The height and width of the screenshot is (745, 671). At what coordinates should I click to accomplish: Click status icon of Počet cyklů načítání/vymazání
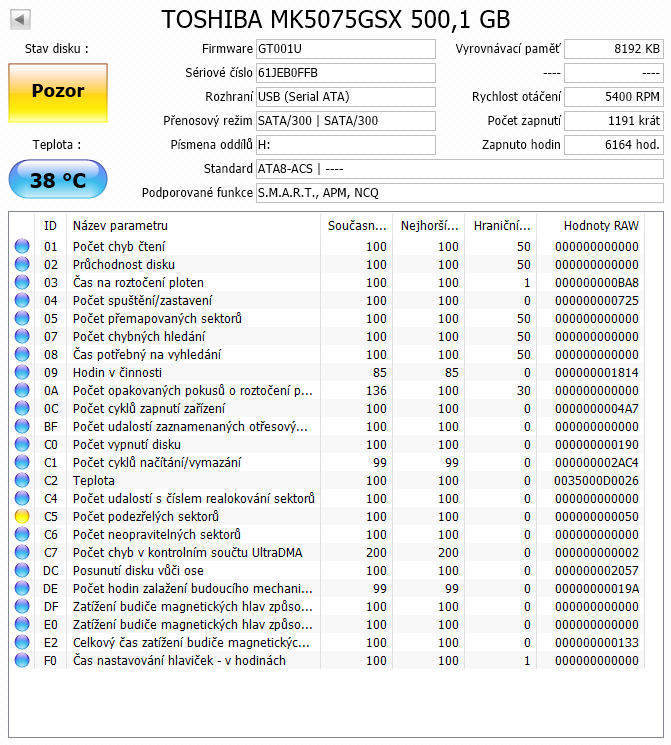[x=22, y=462]
